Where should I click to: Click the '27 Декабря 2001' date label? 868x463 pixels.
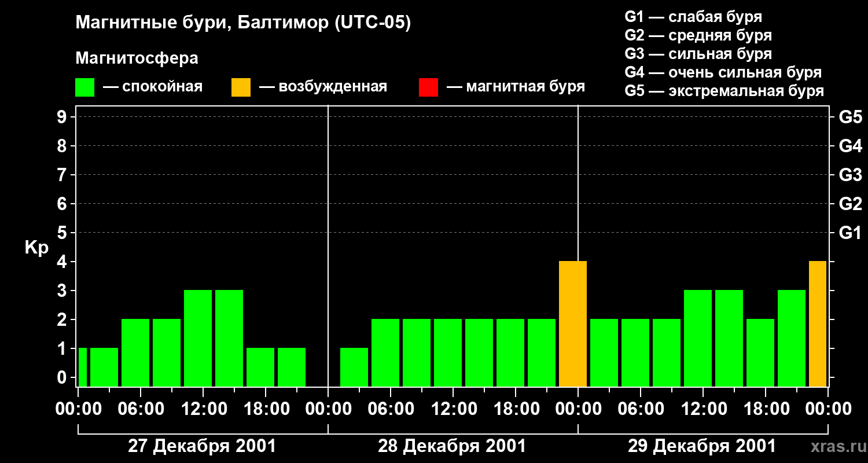pyautogui.click(x=202, y=446)
